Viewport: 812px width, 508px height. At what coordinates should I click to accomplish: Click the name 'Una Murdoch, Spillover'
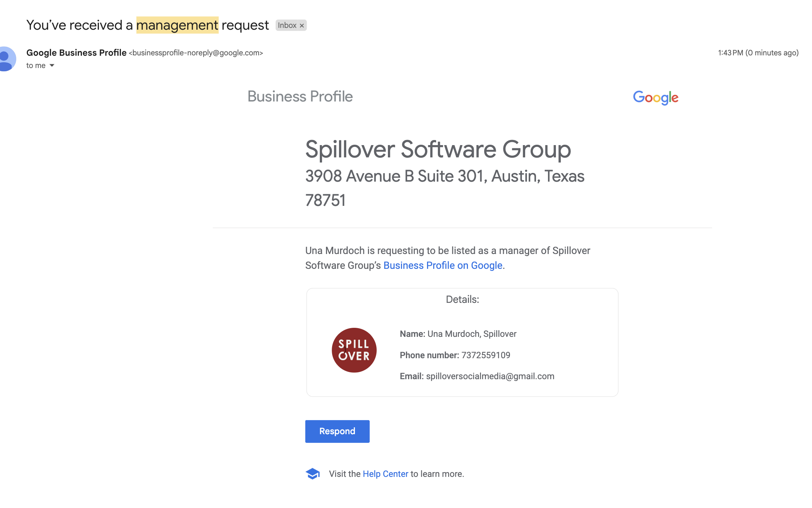tap(472, 334)
